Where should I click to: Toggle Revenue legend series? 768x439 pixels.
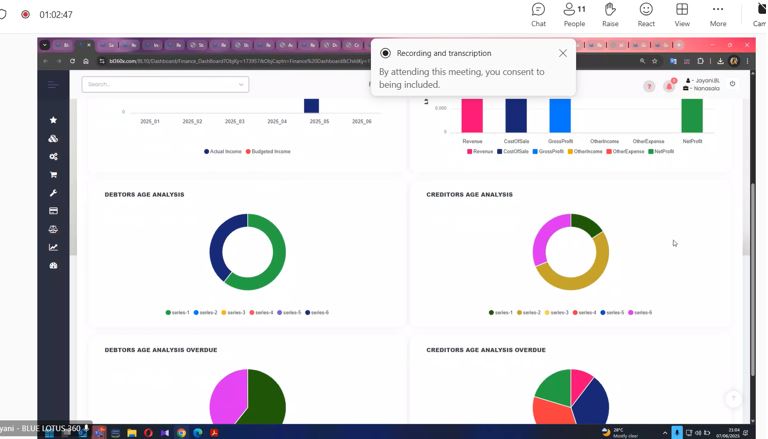point(480,151)
